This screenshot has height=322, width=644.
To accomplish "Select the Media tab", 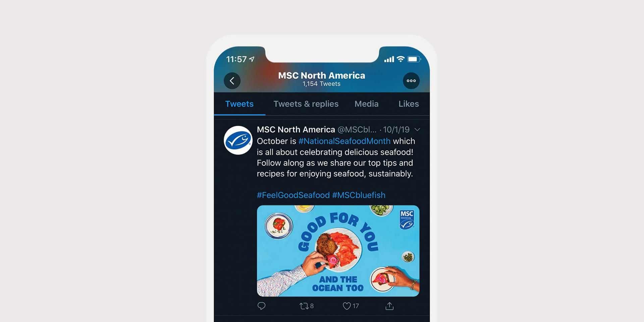I will coord(367,104).
